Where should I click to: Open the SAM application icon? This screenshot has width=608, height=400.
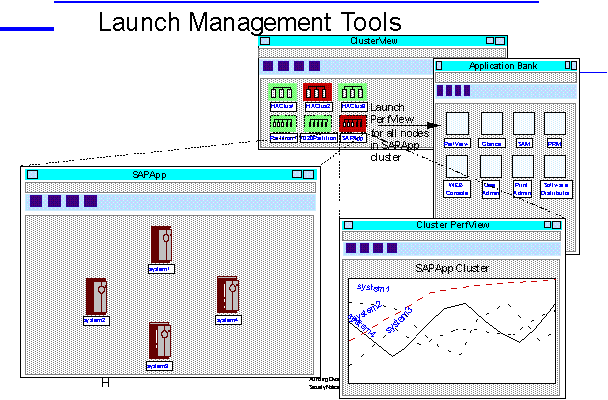coord(524,124)
